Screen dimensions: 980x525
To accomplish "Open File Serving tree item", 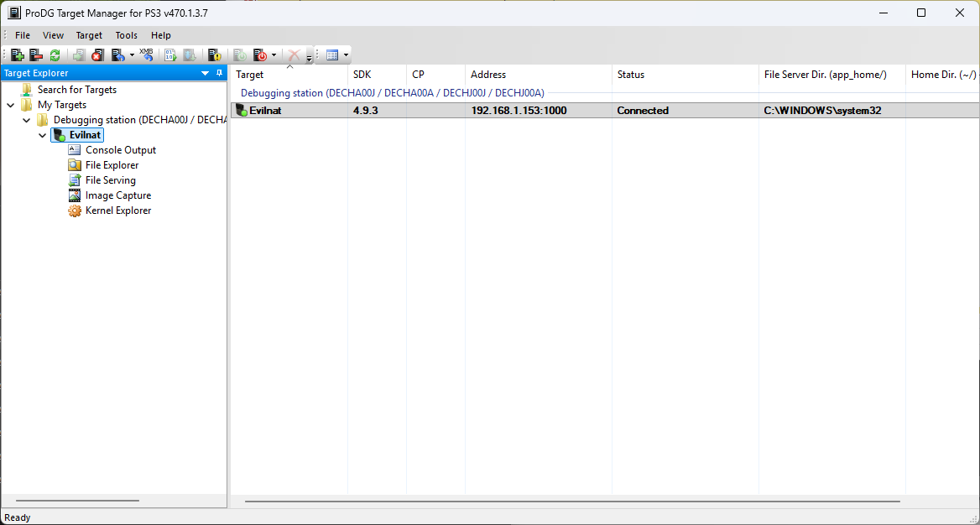I will [x=111, y=180].
